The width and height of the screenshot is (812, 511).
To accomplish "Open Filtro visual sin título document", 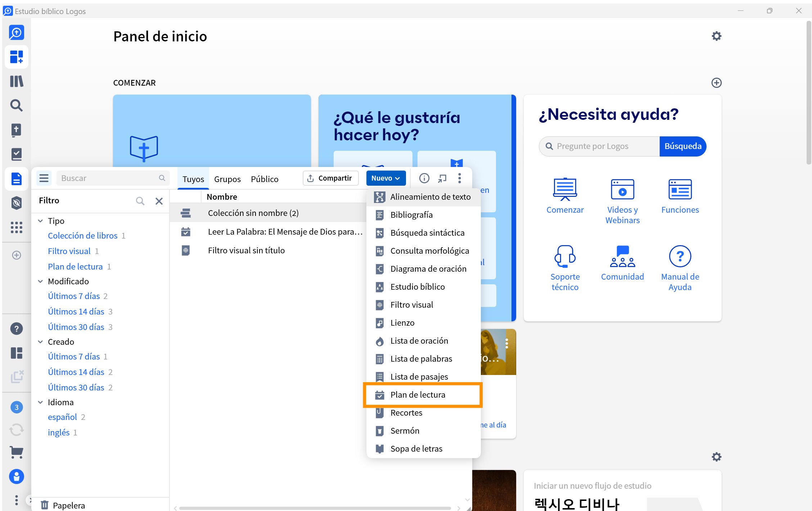I will pos(268,250).
